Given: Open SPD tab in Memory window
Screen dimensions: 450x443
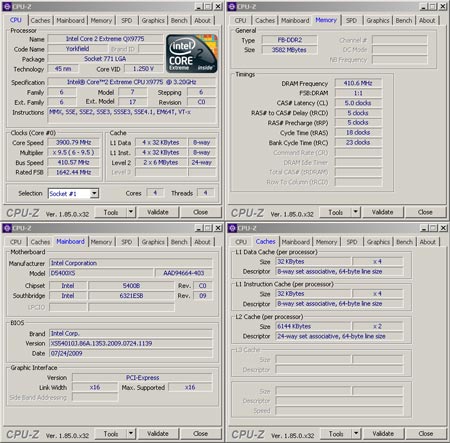Looking at the screenshot, I should (351, 21).
